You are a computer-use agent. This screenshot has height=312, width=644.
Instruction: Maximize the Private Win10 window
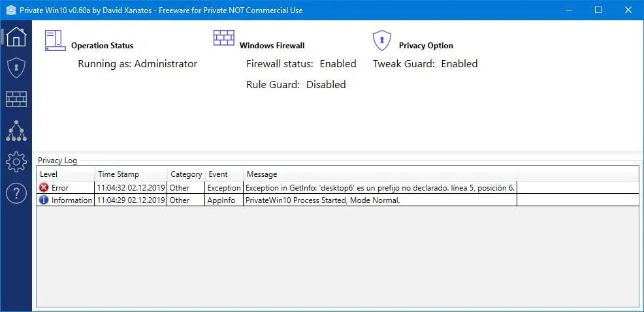[598, 10]
